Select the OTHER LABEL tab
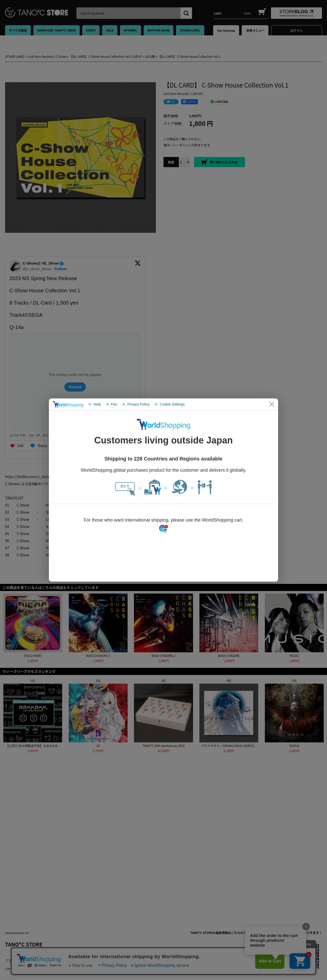 tap(190, 31)
